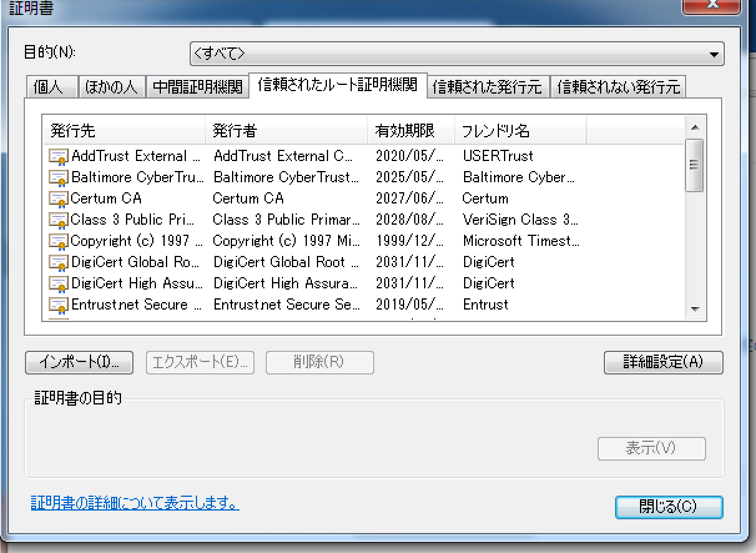756x553 pixels.
Task: Click the certificate list scroll down arrow
Action: click(695, 309)
